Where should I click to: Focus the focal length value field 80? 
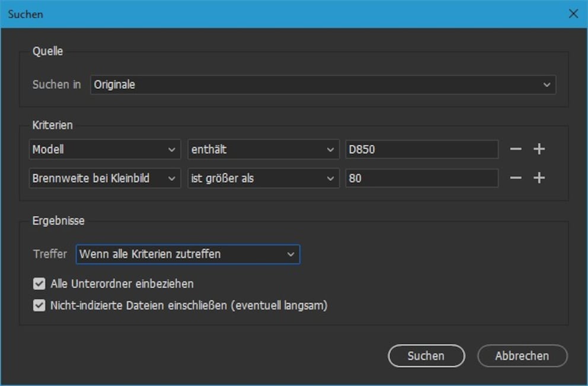422,178
